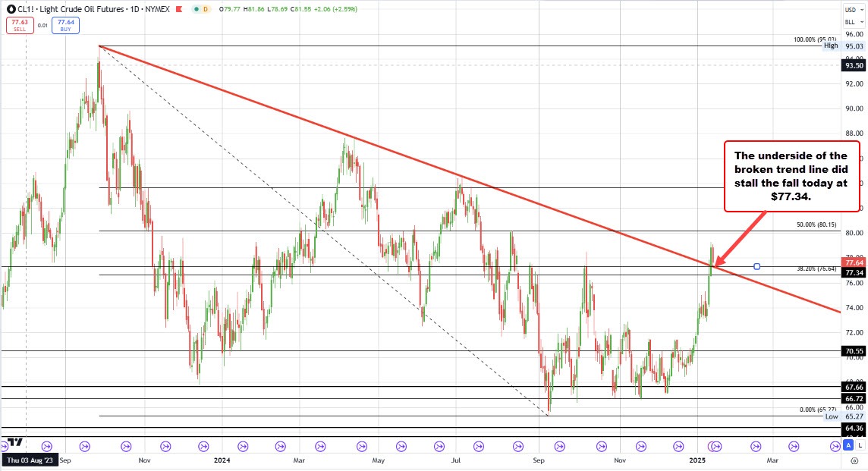This screenshot has width=868, height=471.
Task: Click the red flag icon beside NYMEX
Action: click(179, 9)
